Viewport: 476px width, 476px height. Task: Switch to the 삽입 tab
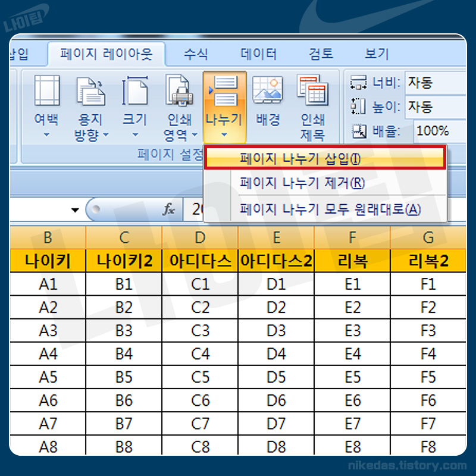coord(19,54)
